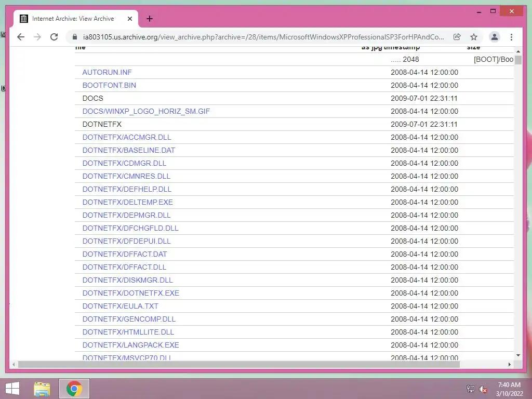Bookmark this page with star icon

(x=474, y=37)
